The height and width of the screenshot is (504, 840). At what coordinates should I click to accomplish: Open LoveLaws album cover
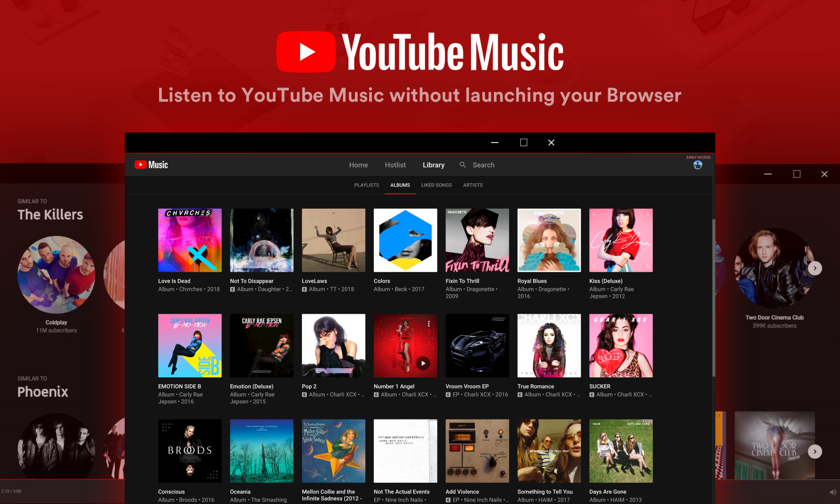click(333, 240)
